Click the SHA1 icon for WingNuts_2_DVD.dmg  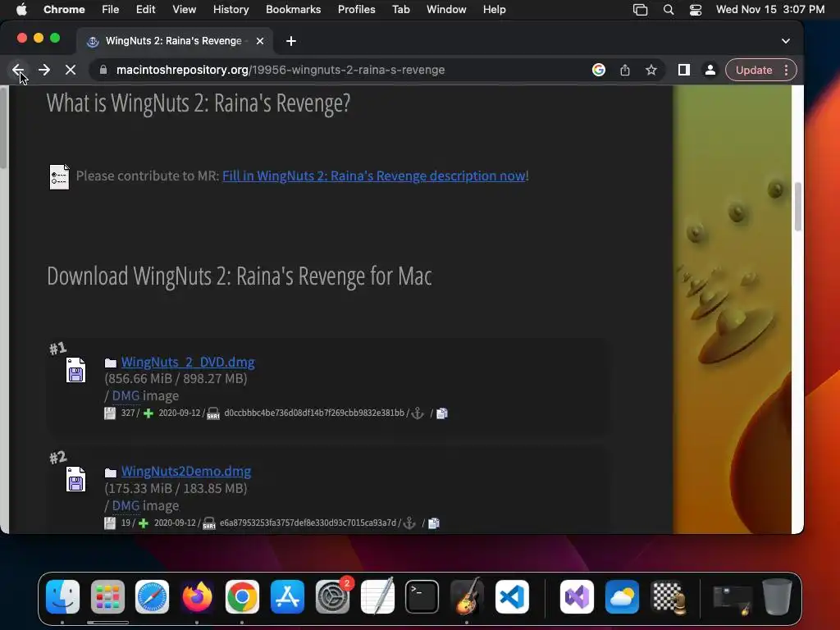[x=213, y=413]
